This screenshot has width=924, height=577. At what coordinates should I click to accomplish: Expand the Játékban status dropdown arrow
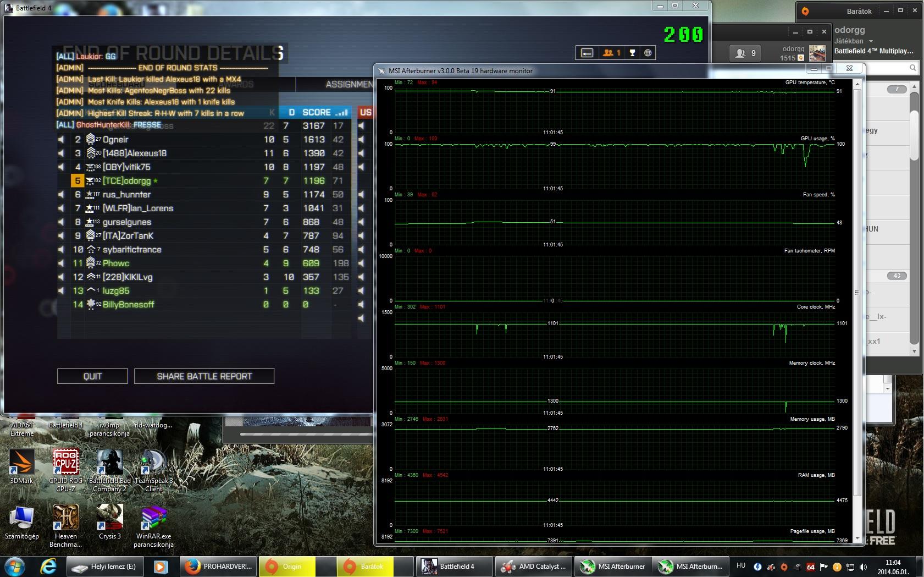(x=871, y=41)
